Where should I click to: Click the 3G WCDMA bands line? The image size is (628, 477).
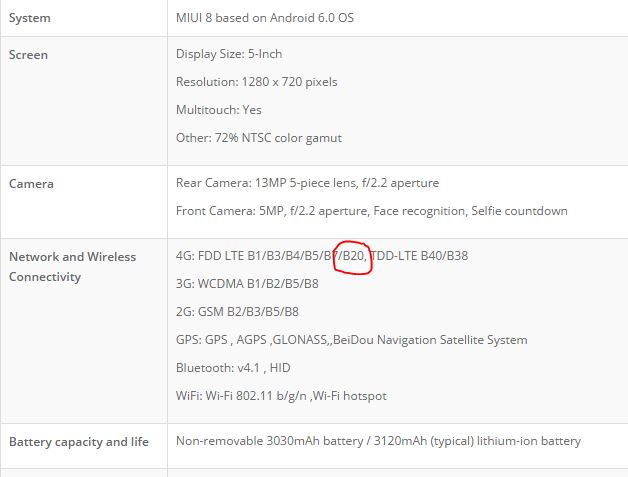[x=247, y=284]
